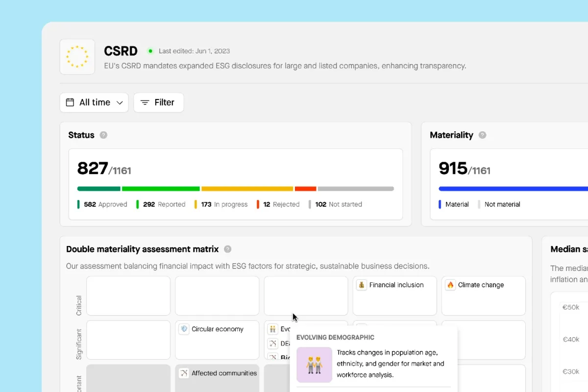Toggle the Not started legend item
588x392 pixels.
coord(336,204)
